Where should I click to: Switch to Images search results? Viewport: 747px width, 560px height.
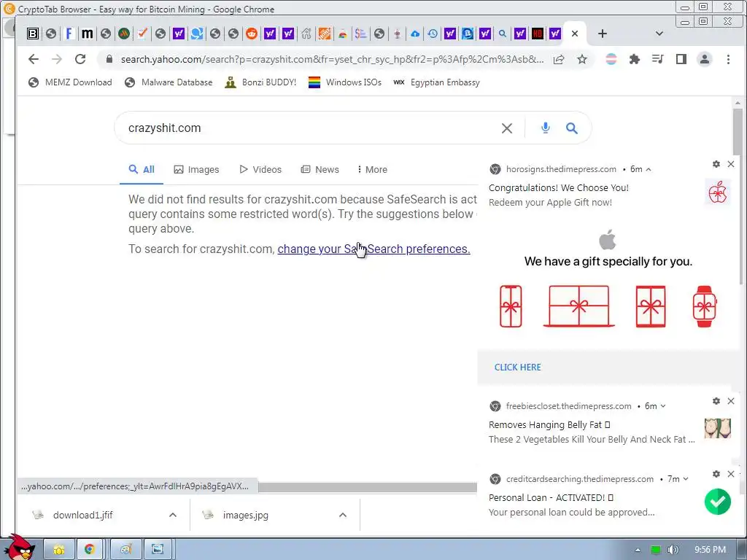tap(196, 169)
